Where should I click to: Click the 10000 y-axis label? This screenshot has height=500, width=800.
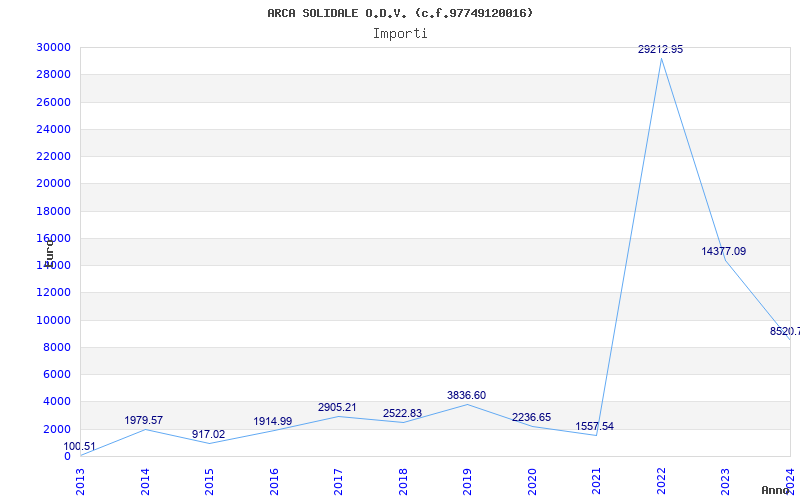(53, 320)
